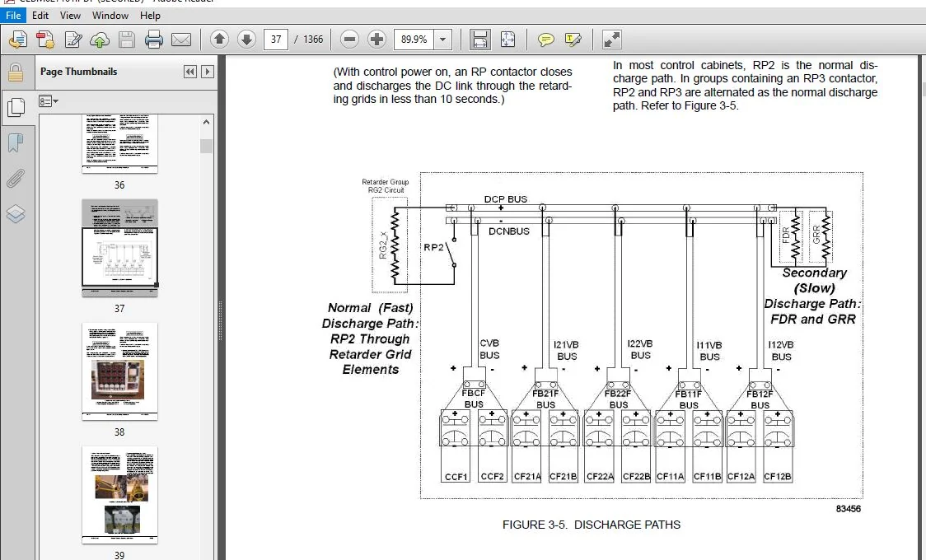Send file by email envelope icon
This screenshot has width=926, height=560.
(181, 40)
